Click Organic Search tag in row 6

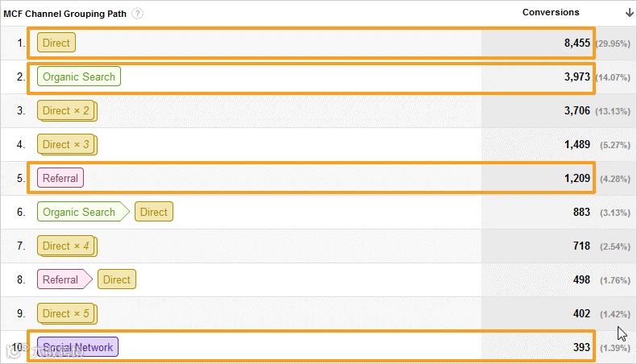click(x=83, y=212)
